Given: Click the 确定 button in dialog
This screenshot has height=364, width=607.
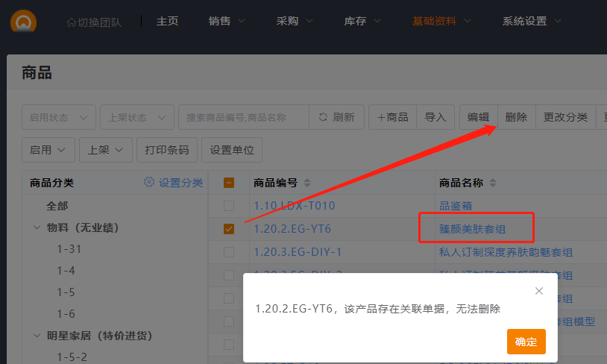Looking at the screenshot, I should pos(526,342).
